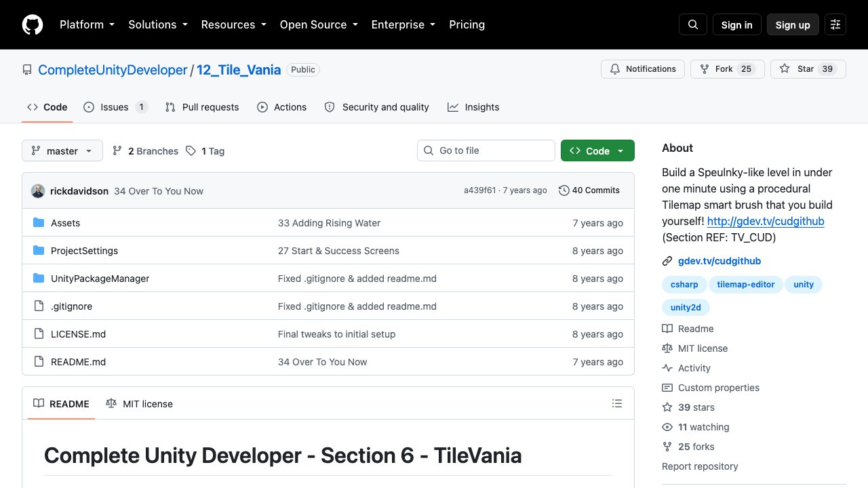The image size is (868, 488).
Task: Click the rickdavidson avatar image
Action: coord(38,191)
